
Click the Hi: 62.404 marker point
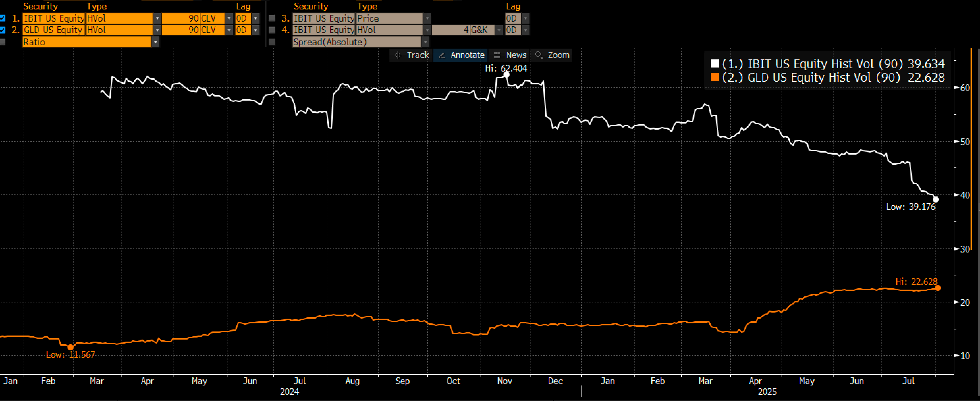click(x=507, y=75)
